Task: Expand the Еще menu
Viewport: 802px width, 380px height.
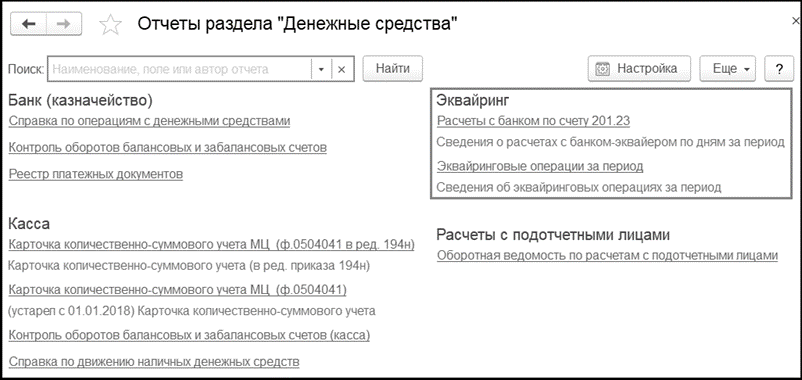Action: point(727,69)
